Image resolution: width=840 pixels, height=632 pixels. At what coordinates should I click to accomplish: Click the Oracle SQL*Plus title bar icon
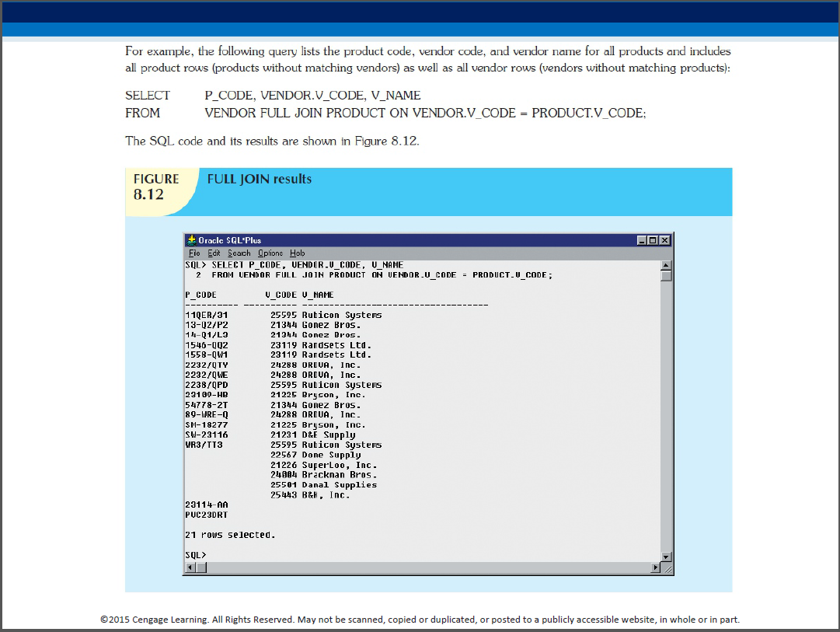(191, 240)
